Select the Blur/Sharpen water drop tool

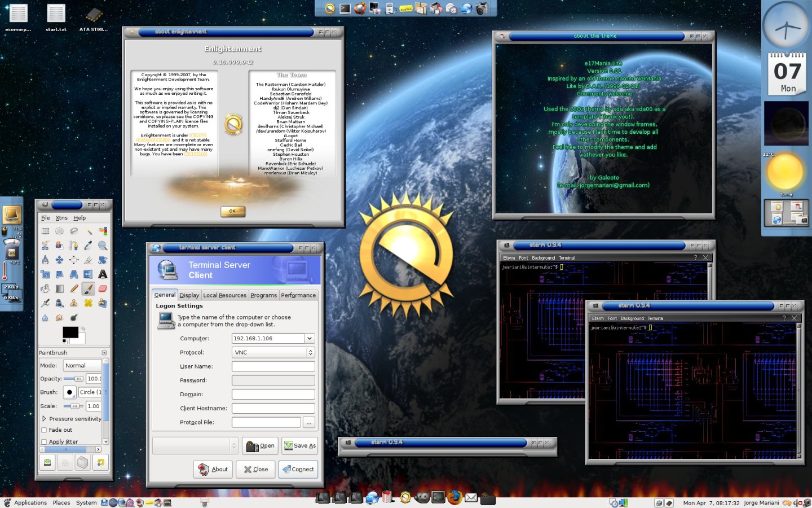45,318
